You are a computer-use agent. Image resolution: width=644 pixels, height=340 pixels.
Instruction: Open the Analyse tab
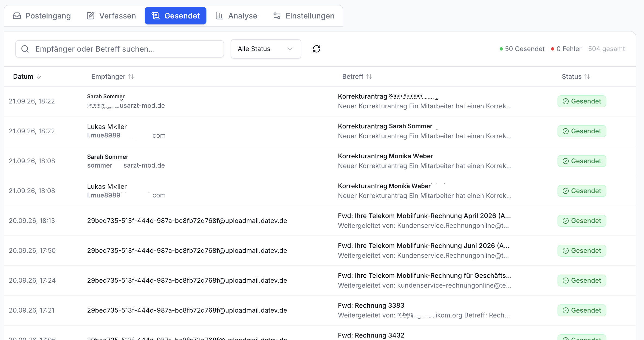click(236, 16)
